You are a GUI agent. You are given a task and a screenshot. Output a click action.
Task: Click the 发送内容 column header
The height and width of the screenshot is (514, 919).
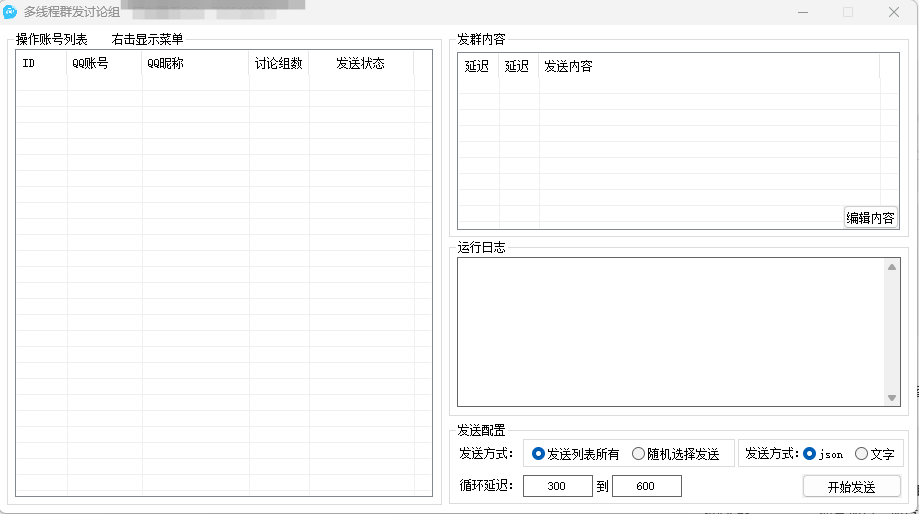[708, 67]
